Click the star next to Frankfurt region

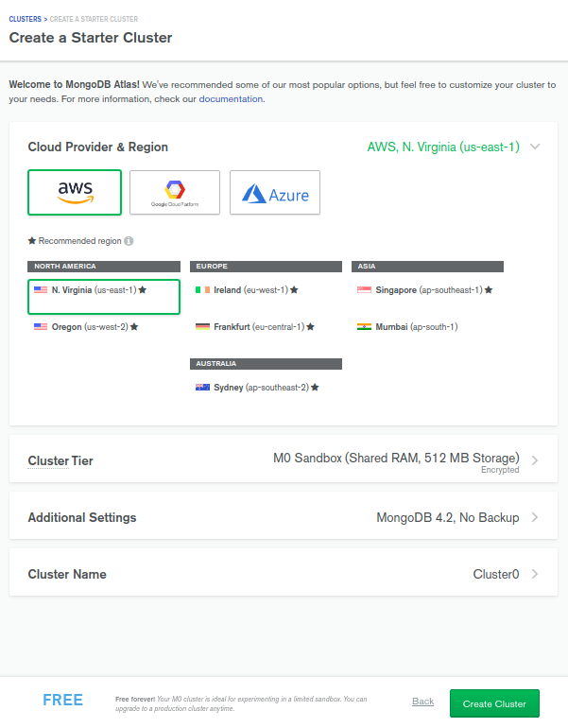310,327
